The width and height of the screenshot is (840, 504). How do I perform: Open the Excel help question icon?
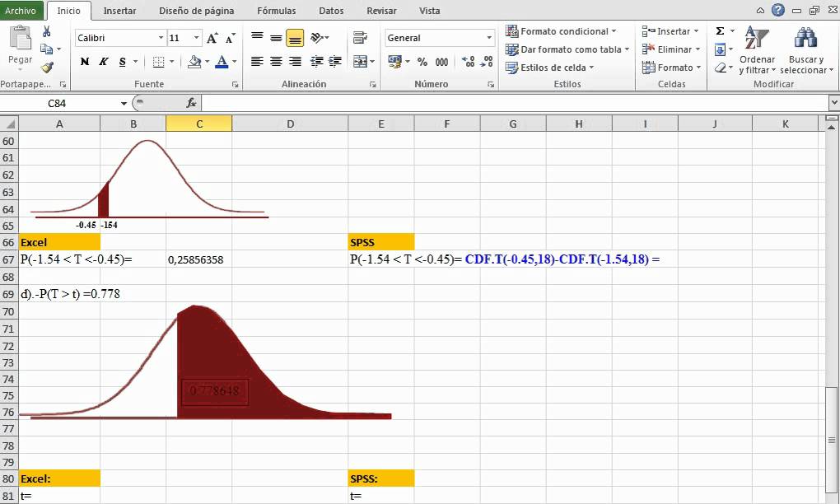tap(778, 10)
